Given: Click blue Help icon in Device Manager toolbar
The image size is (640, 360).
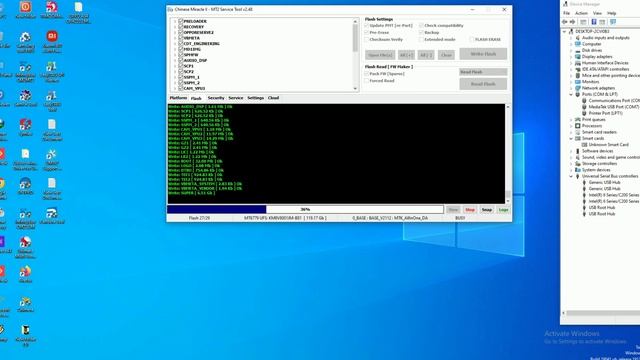Looking at the screenshot, I should coord(594,22).
